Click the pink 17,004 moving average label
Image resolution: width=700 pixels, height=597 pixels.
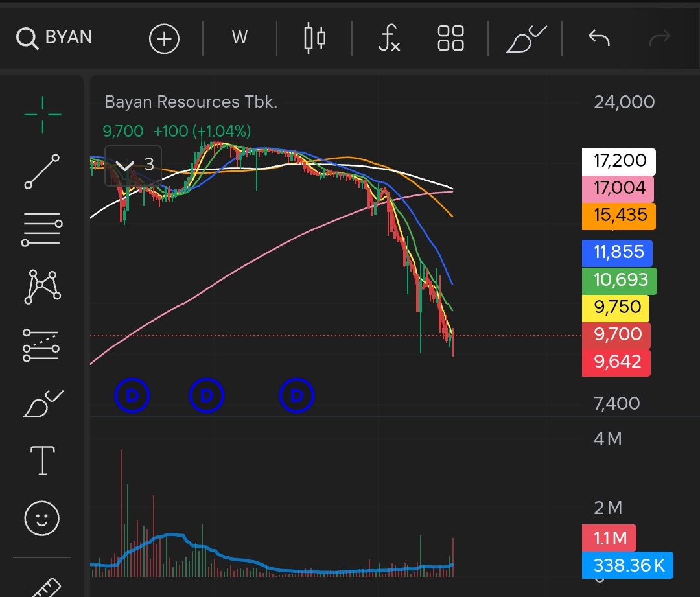click(x=618, y=189)
